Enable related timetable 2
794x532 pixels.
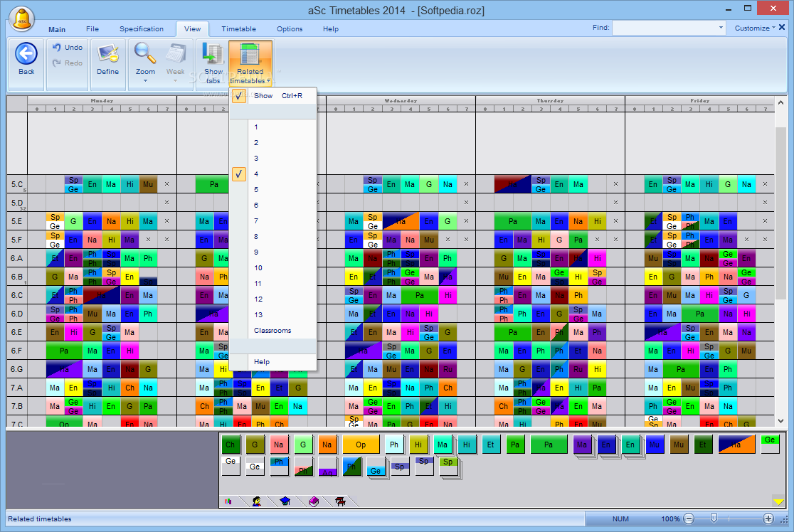(273, 143)
